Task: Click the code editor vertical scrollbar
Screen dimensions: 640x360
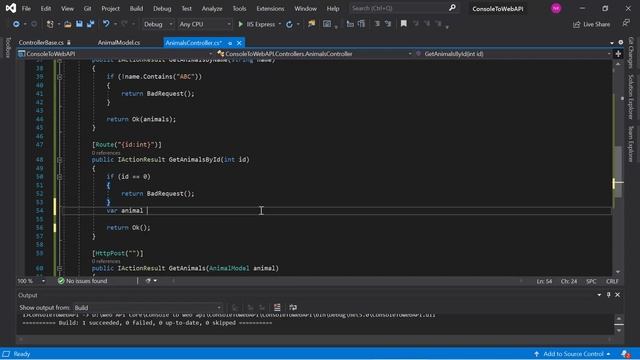Action: (618, 167)
